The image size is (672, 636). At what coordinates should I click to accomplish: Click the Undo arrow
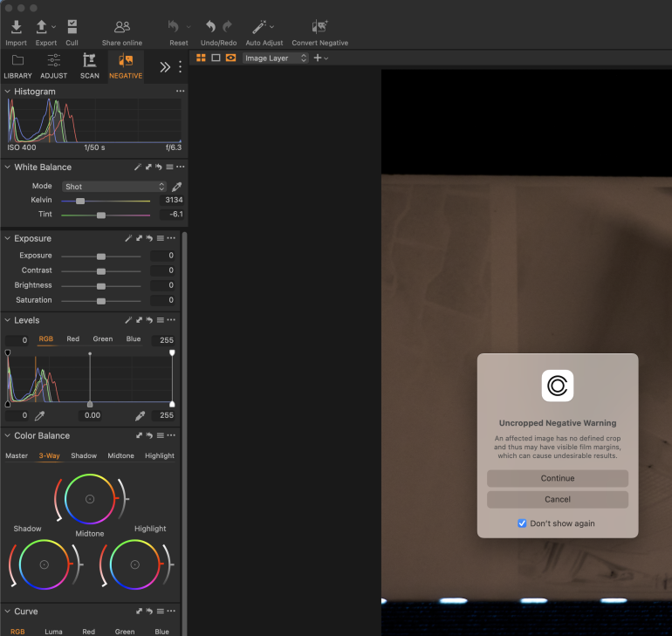click(210, 26)
